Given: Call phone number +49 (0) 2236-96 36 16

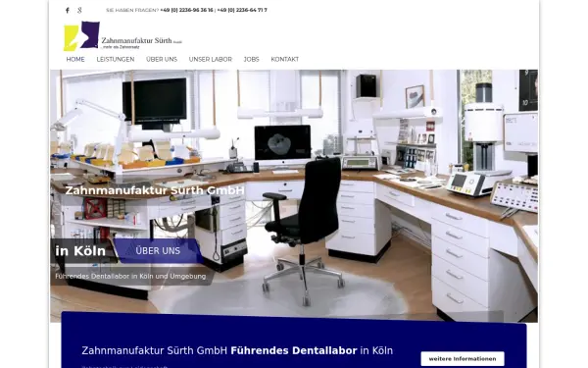Looking at the screenshot, I should (x=186, y=10).
